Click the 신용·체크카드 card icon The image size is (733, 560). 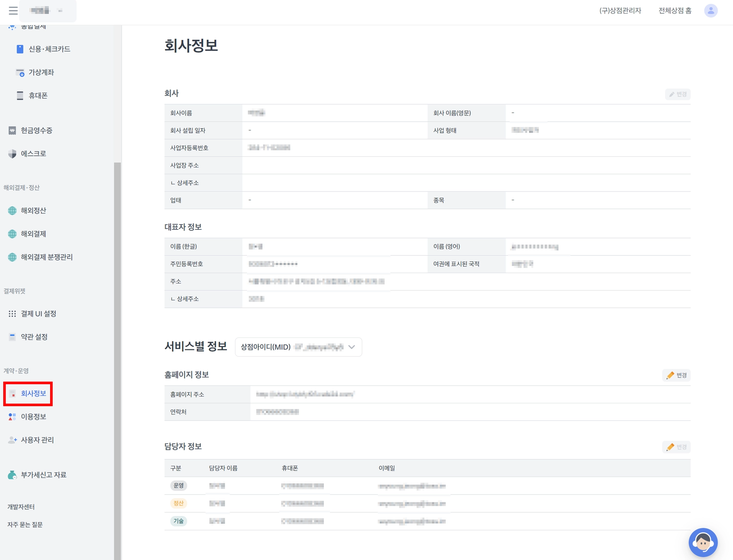coord(20,49)
